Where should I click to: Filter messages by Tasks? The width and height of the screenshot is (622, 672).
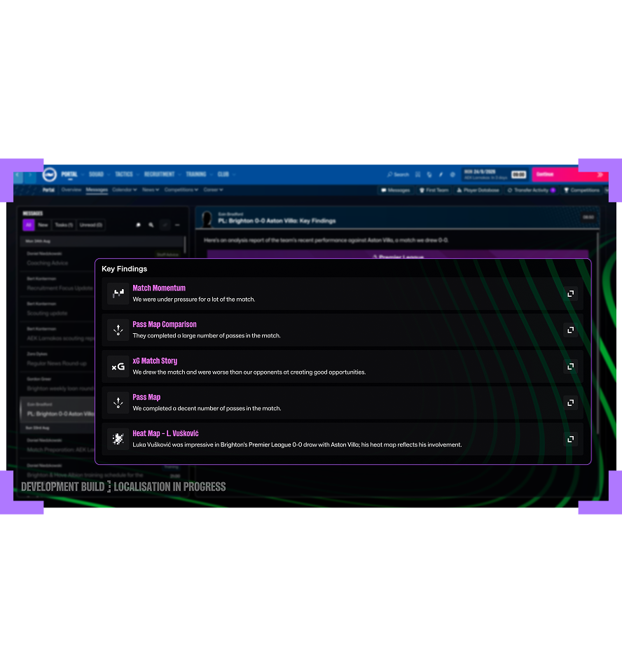(64, 225)
